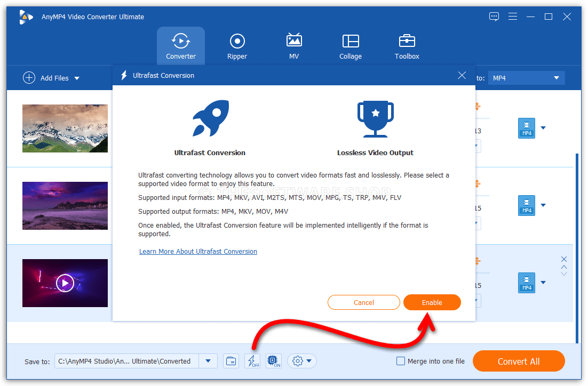Select the purple seascape video thumbnail
The height and width of the screenshot is (386, 588).
65,206
